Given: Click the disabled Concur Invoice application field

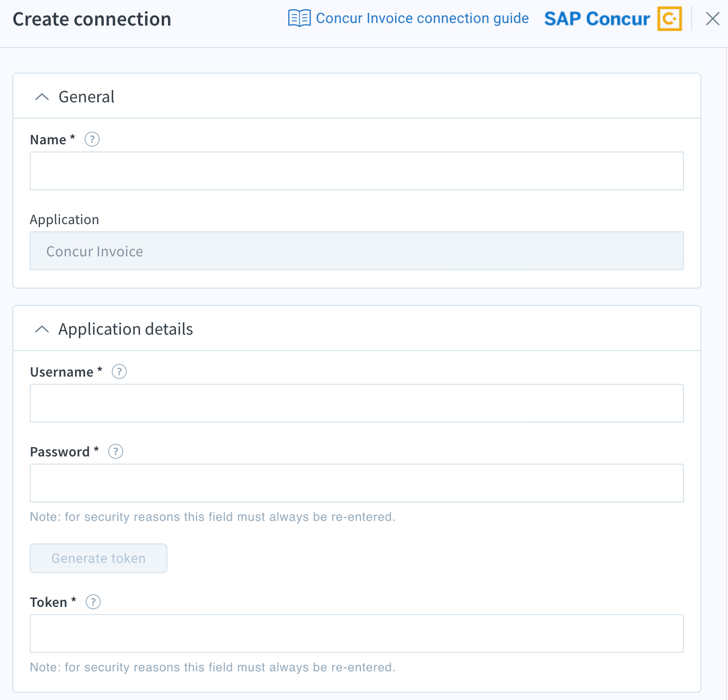Looking at the screenshot, I should (x=357, y=251).
